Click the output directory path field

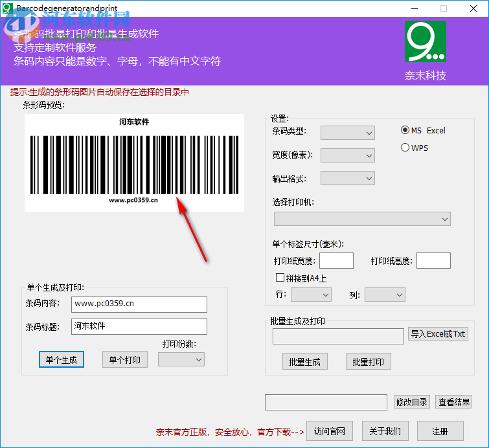[326, 402]
